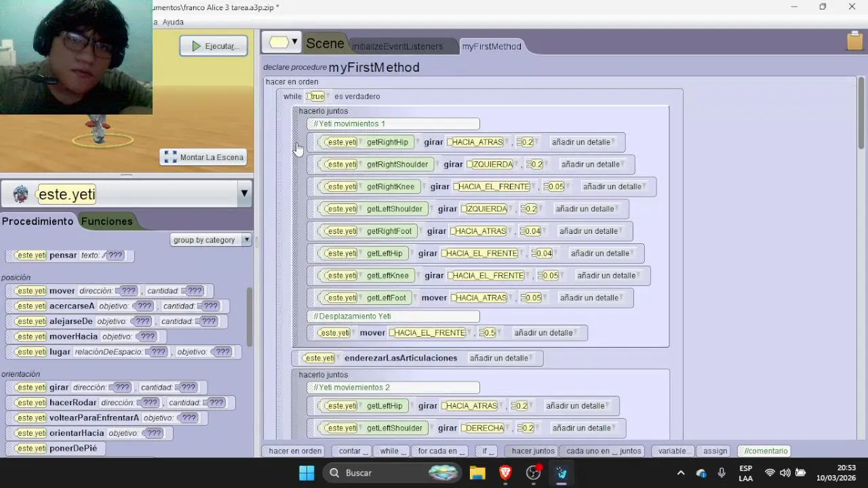Select the contar block tile
Image resolution: width=868 pixels, height=488 pixels.
tap(353, 451)
